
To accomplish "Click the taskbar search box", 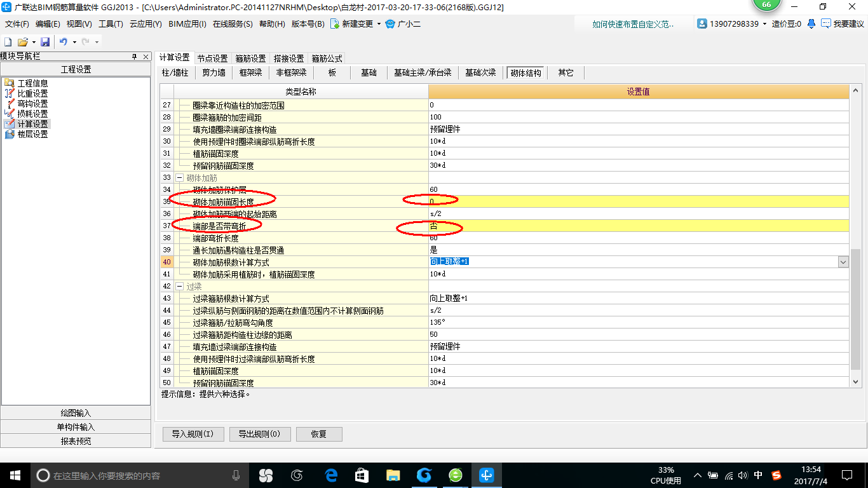I will [140, 475].
